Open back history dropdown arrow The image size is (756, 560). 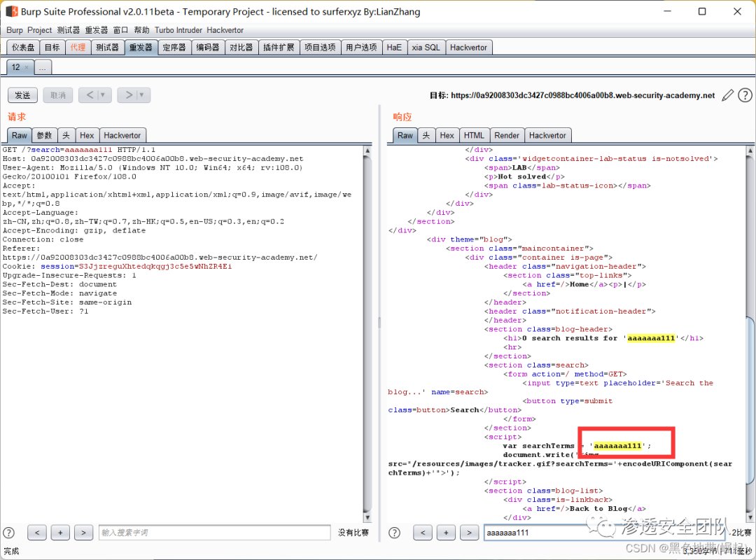[x=103, y=95]
